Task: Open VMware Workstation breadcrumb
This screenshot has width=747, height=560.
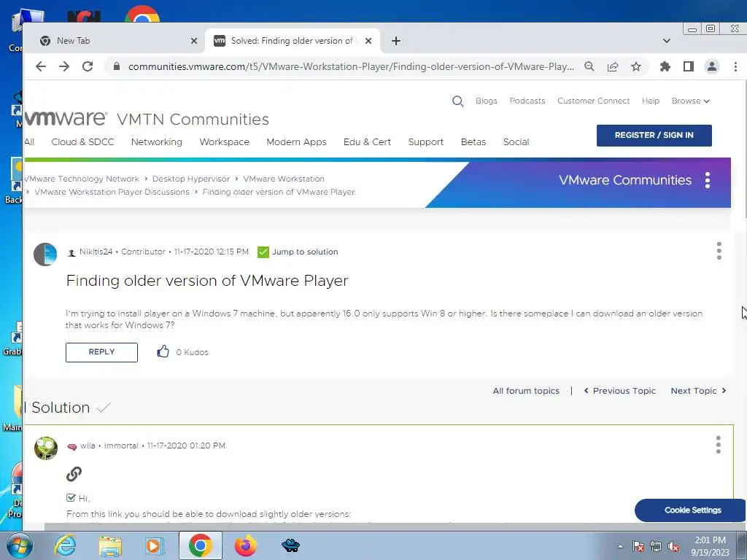Action: (x=284, y=179)
